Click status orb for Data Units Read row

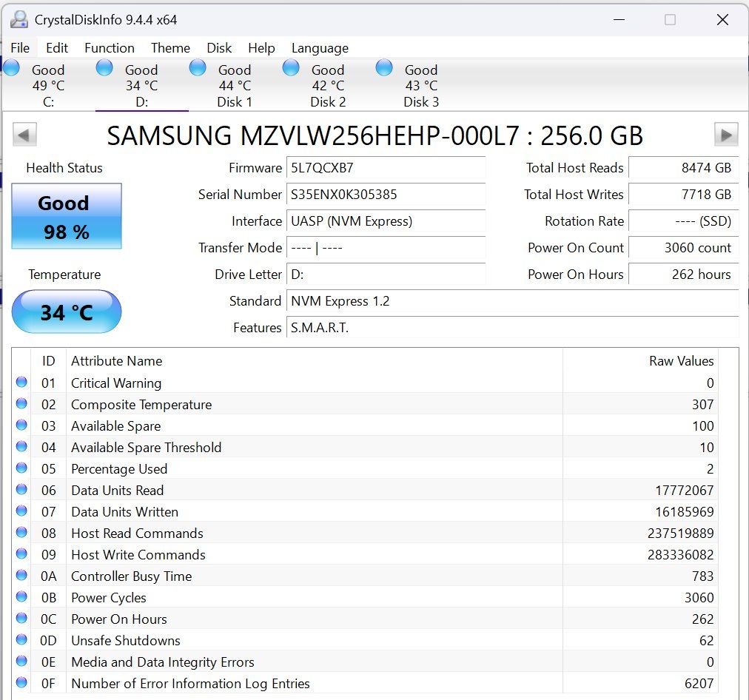tap(21, 489)
